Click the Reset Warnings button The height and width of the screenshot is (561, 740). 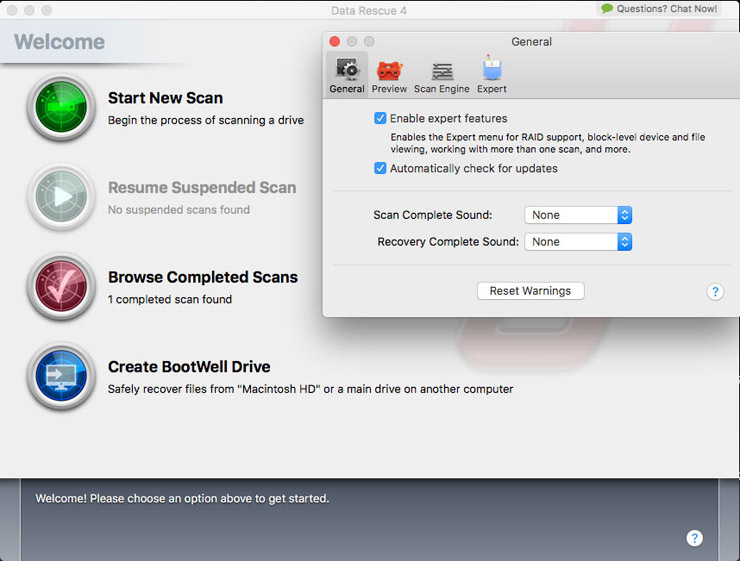coord(530,291)
